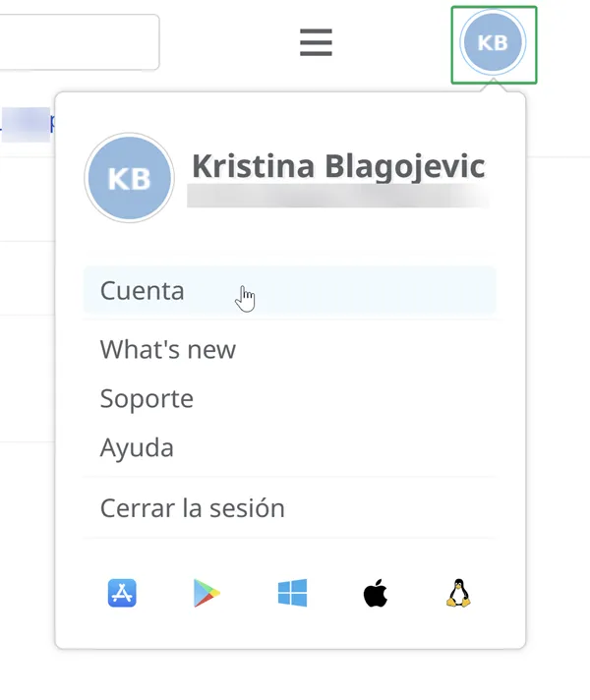This screenshot has height=700, width=590.
Task: Focus the search input field at top
Action: click(x=80, y=42)
